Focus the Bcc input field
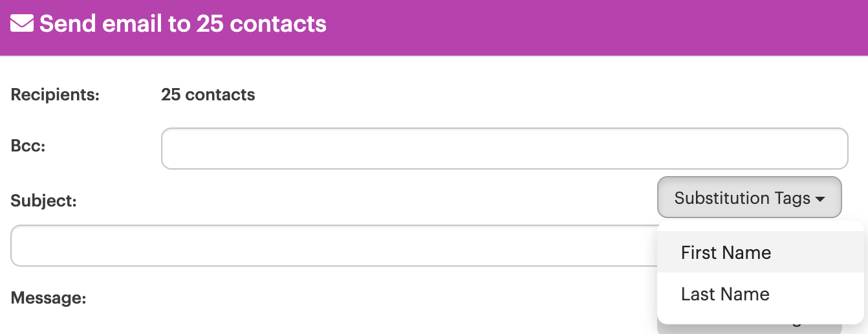The image size is (868, 334). click(x=505, y=148)
